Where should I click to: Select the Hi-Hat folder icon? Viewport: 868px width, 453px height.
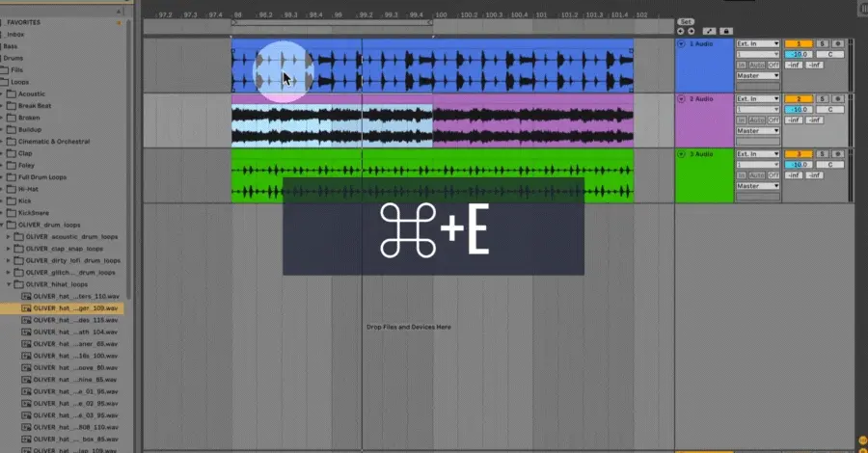pos(11,189)
